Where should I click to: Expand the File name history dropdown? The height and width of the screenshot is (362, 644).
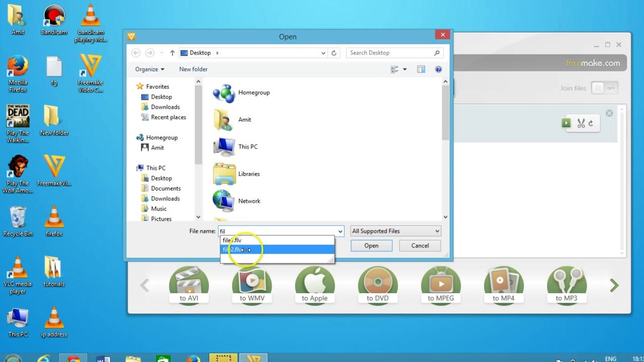click(x=340, y=231)
